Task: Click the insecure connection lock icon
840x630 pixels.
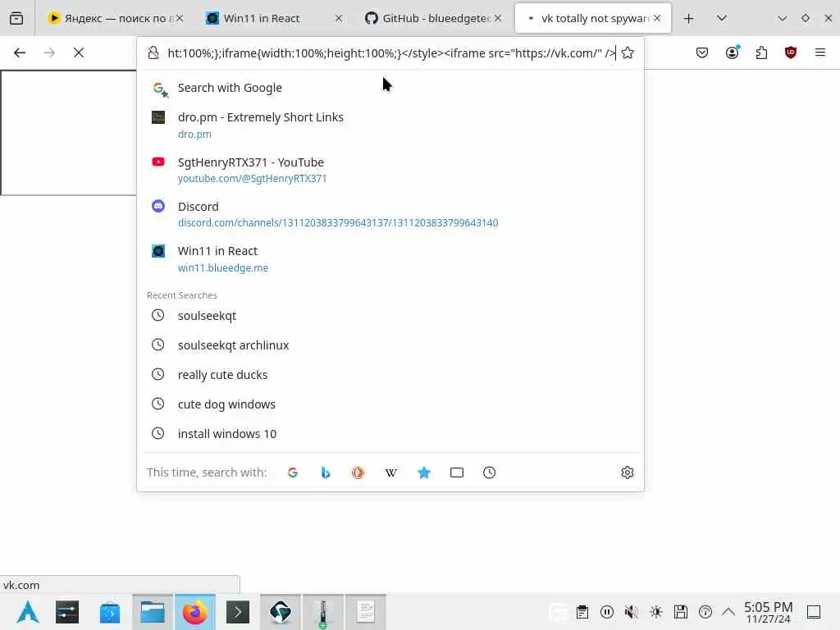Action: [x=153, y=52]
